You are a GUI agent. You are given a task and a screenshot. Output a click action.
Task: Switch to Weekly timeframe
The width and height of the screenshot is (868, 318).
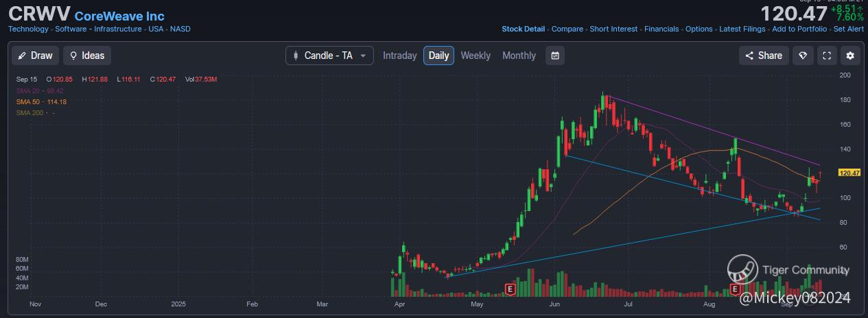tap(476, 56)
